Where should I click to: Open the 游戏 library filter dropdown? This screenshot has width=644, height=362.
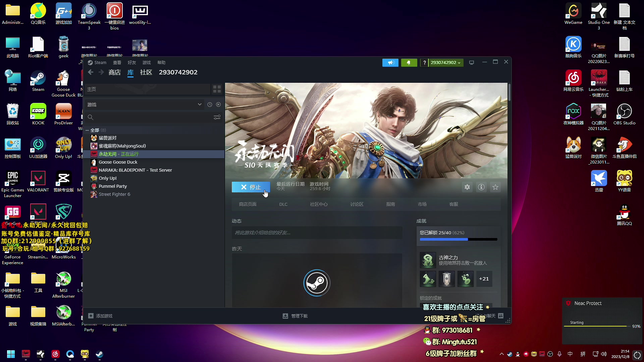tap(145, 105)
